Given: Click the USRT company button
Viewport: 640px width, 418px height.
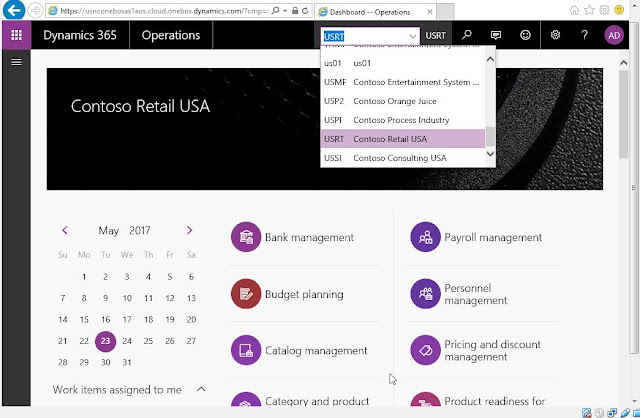Looking at the screenshot, I should point(436,36).
